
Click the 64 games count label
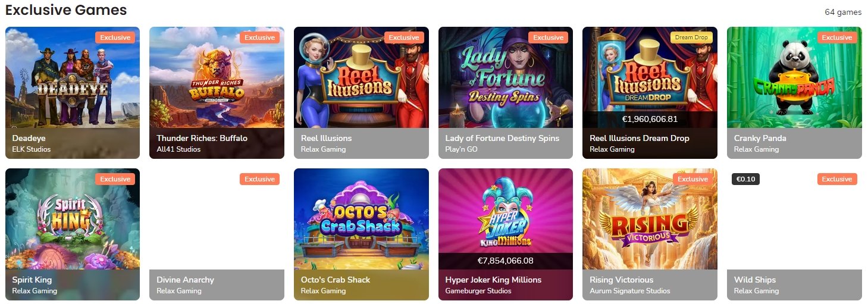843,12
